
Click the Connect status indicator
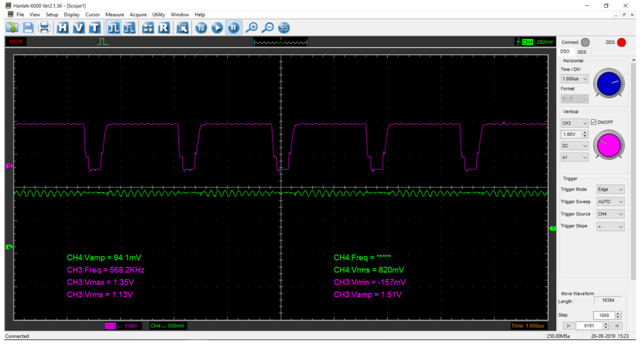click(585, 42)
